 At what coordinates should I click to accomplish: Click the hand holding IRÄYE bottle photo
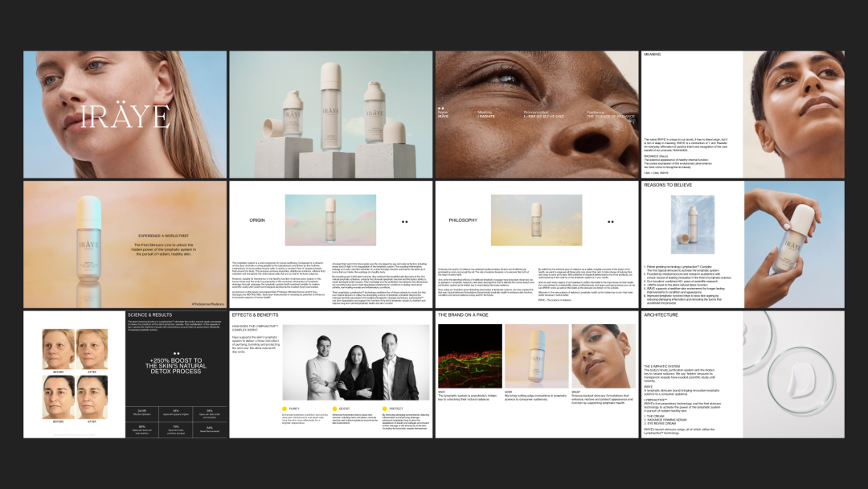pos(794,244)
